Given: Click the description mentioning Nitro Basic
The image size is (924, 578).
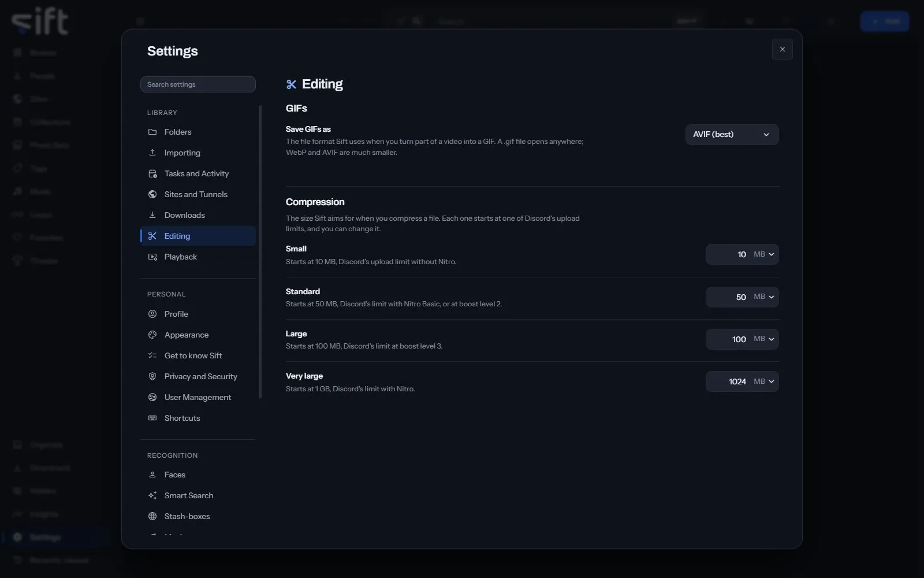Looking at the screenshot, I should [394, 304].
